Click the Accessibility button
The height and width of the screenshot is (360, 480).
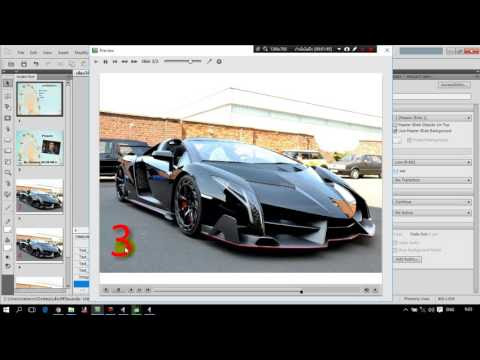454,85
